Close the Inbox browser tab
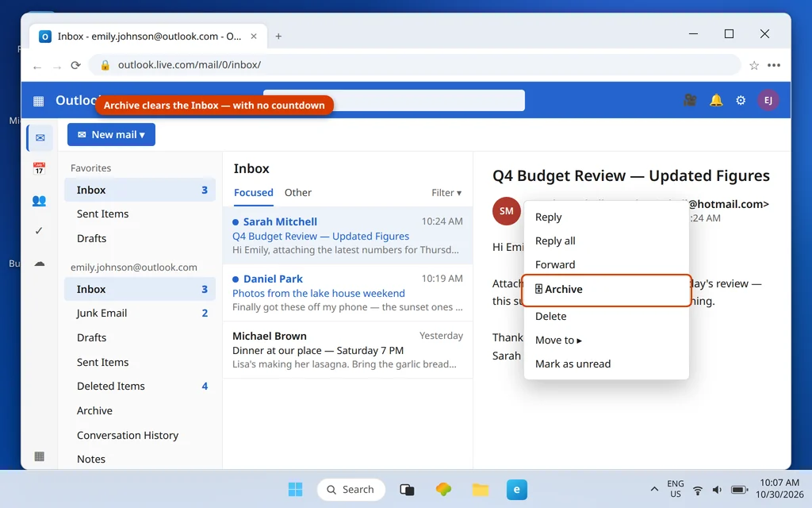The width and height of the screenshot is (812, 508). click(x=254, y=37)
